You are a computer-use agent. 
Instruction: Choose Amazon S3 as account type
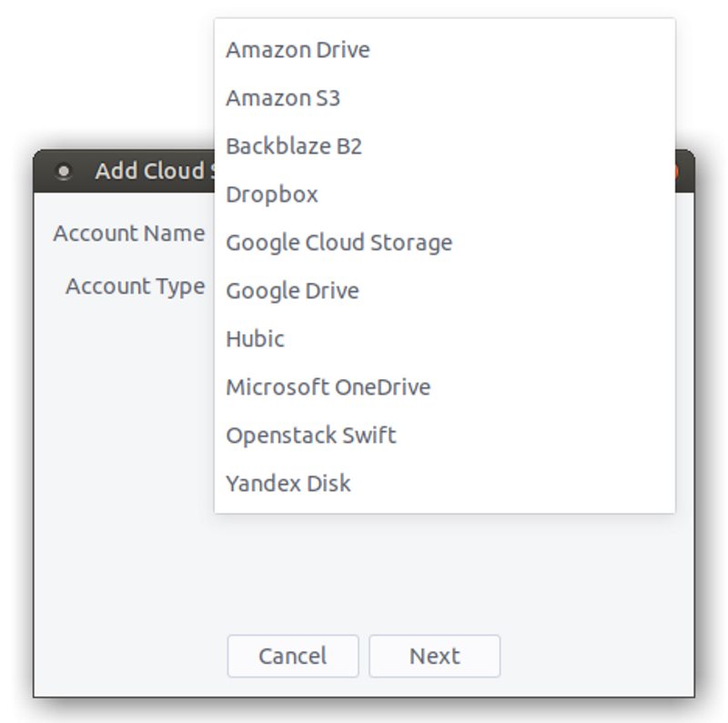283,97
